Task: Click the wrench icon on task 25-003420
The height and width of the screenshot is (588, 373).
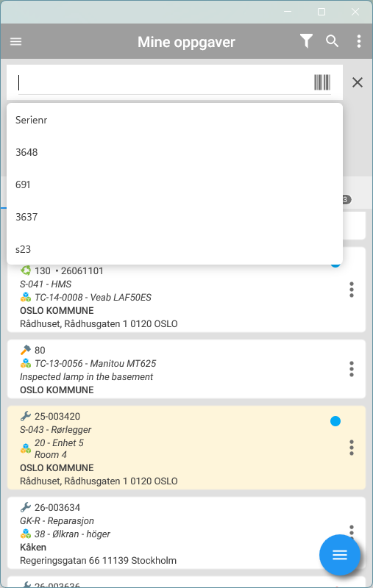Action: [x=26, y=416]
